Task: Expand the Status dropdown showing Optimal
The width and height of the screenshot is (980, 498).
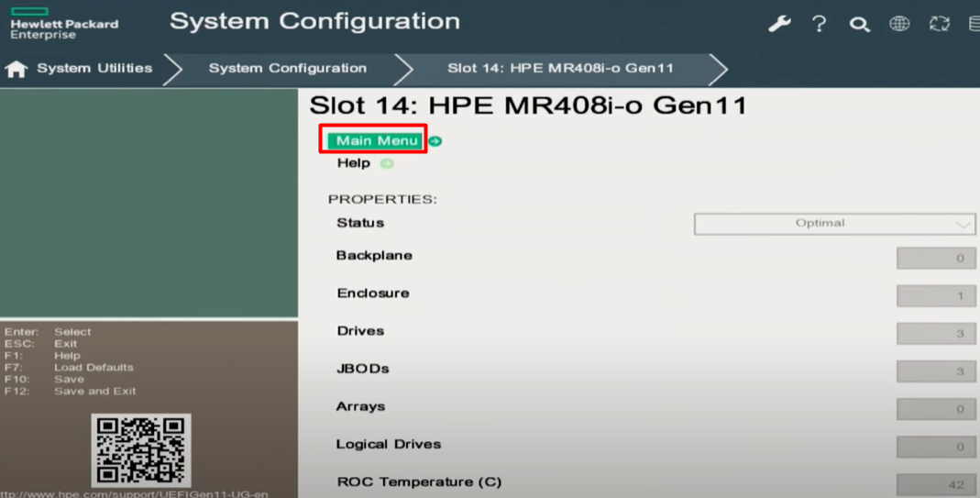Action: [834, 224]
